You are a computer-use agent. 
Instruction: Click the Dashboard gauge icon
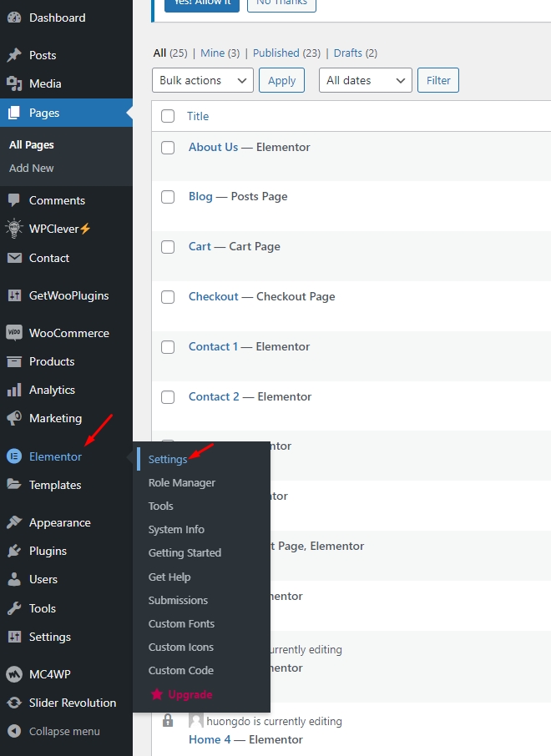(14, 18)
